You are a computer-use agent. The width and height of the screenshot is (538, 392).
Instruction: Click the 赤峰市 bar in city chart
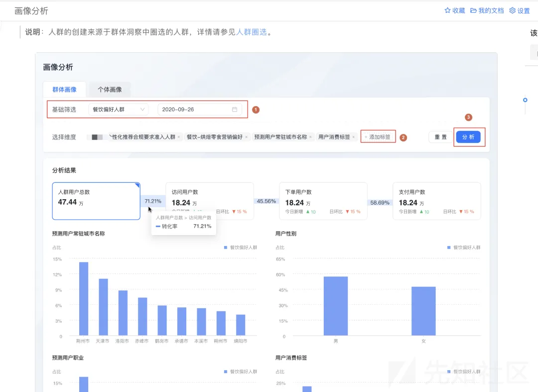[x=142, y=317]
